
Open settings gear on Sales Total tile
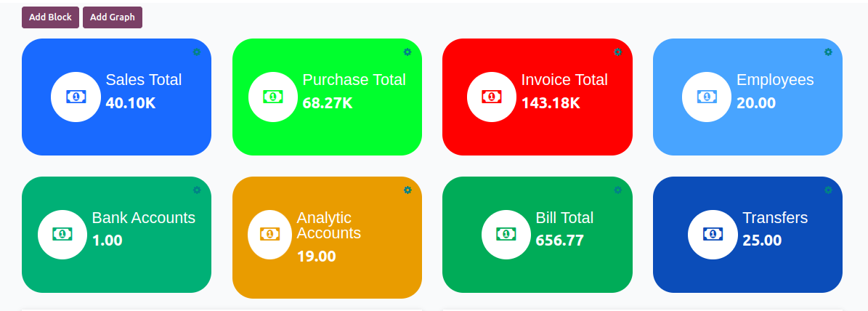click(197, 52)
